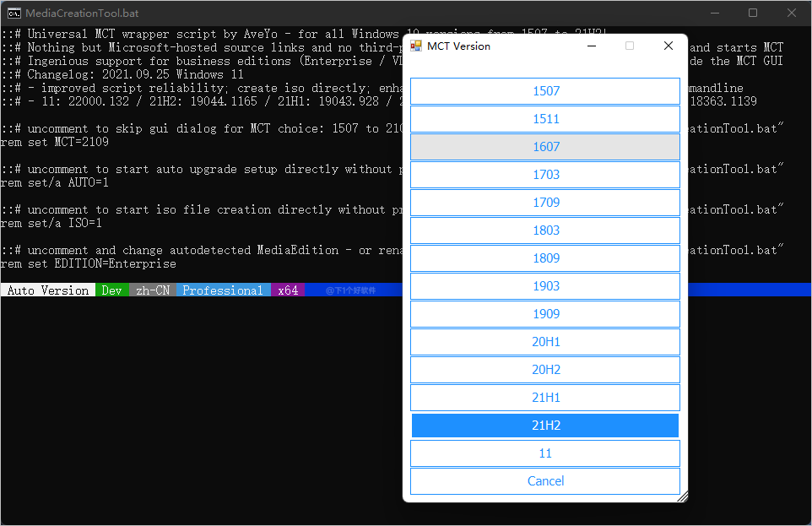
Task: Choose version 1507 in MCT Version dialog
Action: (x=544, y=91)
